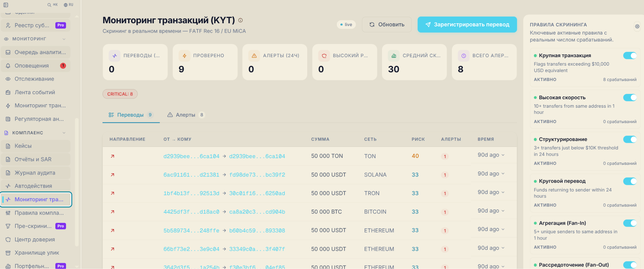644x269 pixels.
Task: Open the search shortcut icon
Action: 49,5
